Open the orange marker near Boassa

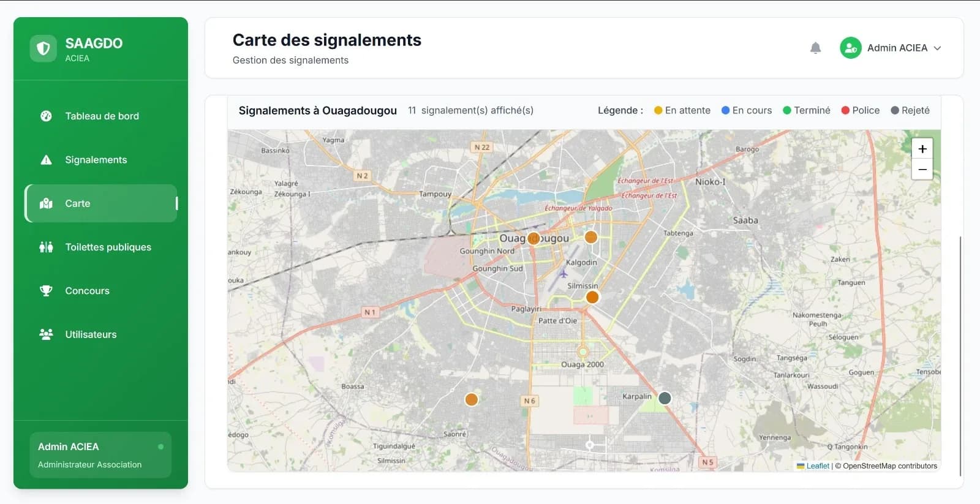tap(471, 399)
